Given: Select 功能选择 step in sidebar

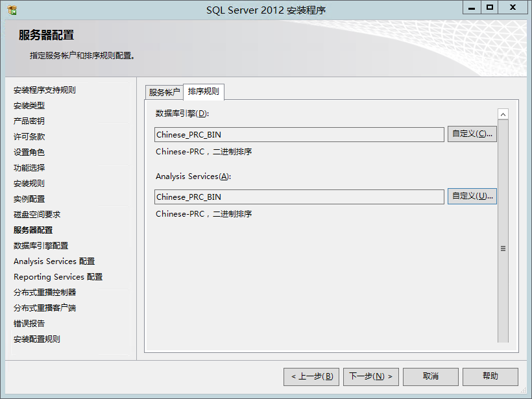Looking at the screenshot, I should 29,168.
